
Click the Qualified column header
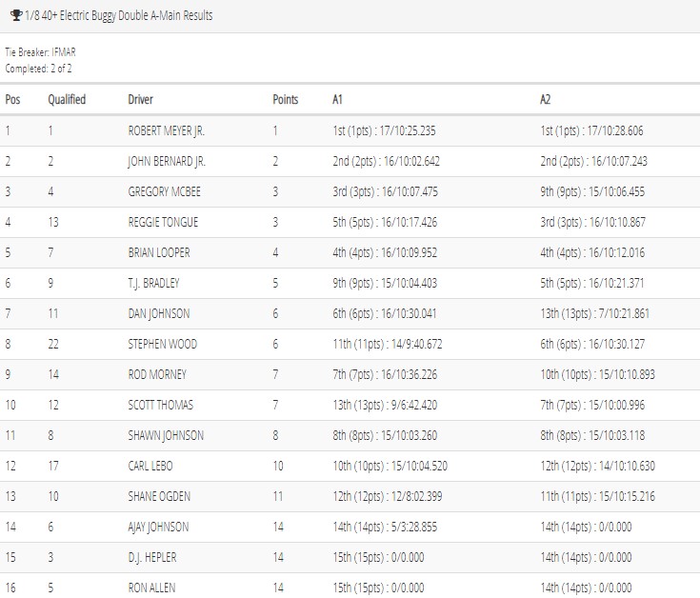coord(67,99)
